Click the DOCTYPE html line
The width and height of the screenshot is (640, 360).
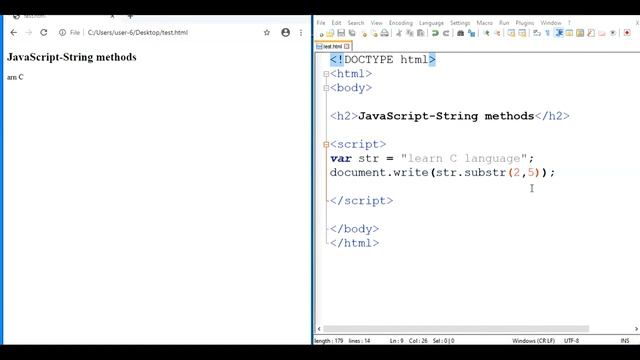click(x=383, y=60)
